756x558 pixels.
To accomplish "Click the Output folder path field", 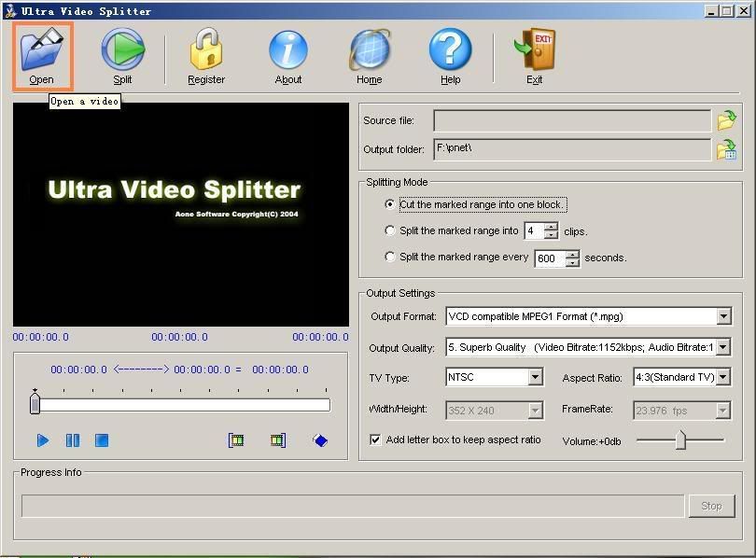I will point(572,149).
